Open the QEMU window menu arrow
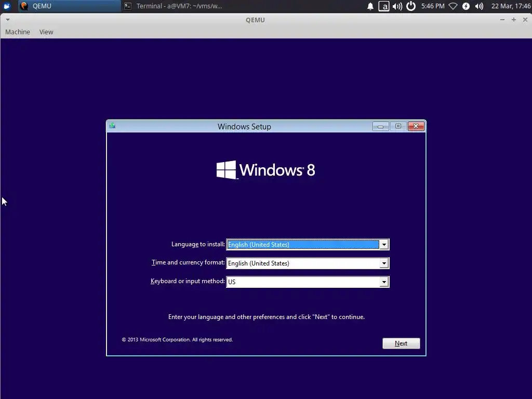The width and height of the screenshot is (532, 399). pyautogui.click(x=7, y=20)
